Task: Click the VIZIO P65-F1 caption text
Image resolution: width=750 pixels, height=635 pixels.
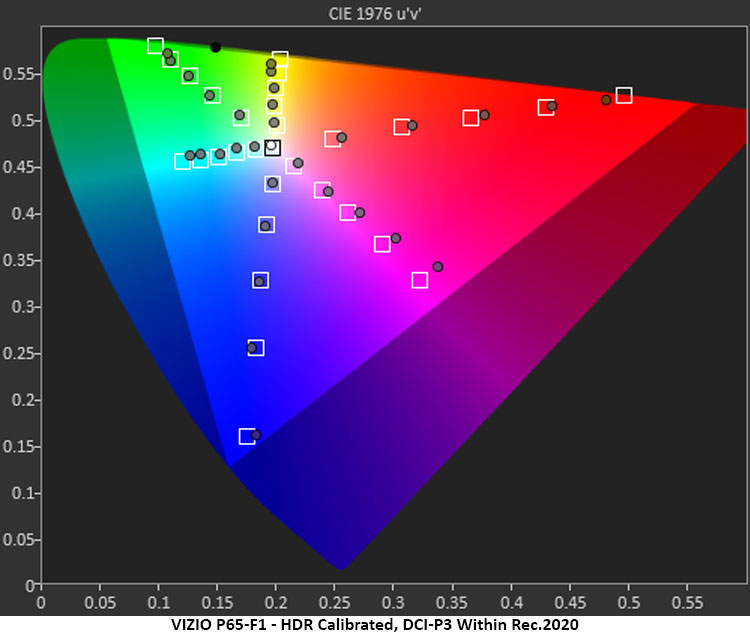Action: pyautogui.click(x=375, y=623)
